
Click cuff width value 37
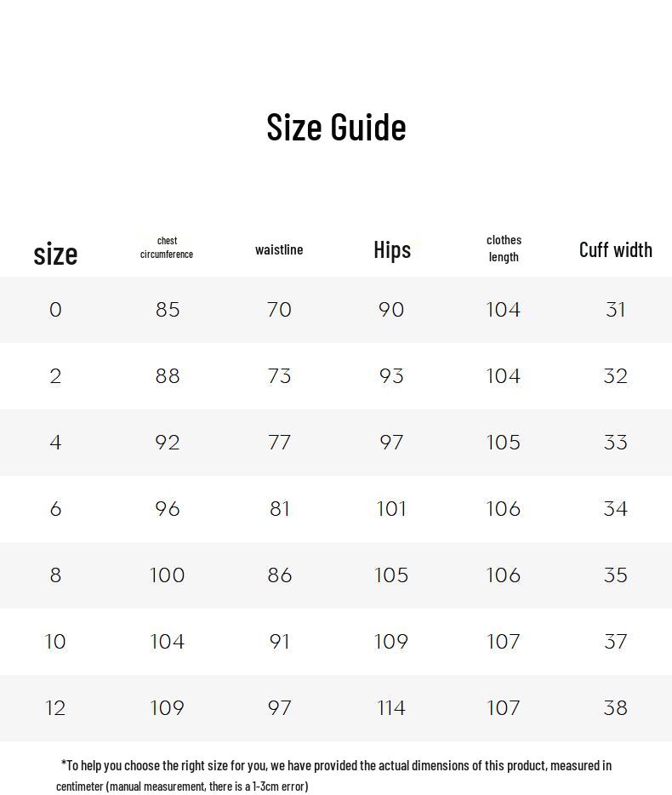tap(615, 642)
